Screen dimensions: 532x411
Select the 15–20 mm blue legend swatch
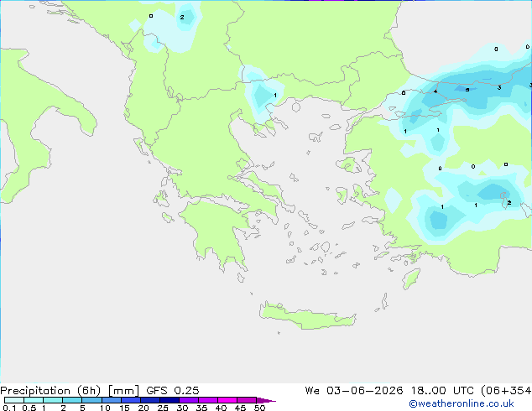pyautogui.click(x=131, y=400)
